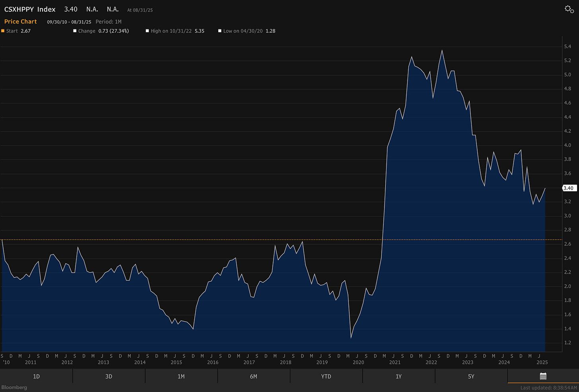Show the 5Y range tab
The image size is (579, 392).
tap(471, 376)
